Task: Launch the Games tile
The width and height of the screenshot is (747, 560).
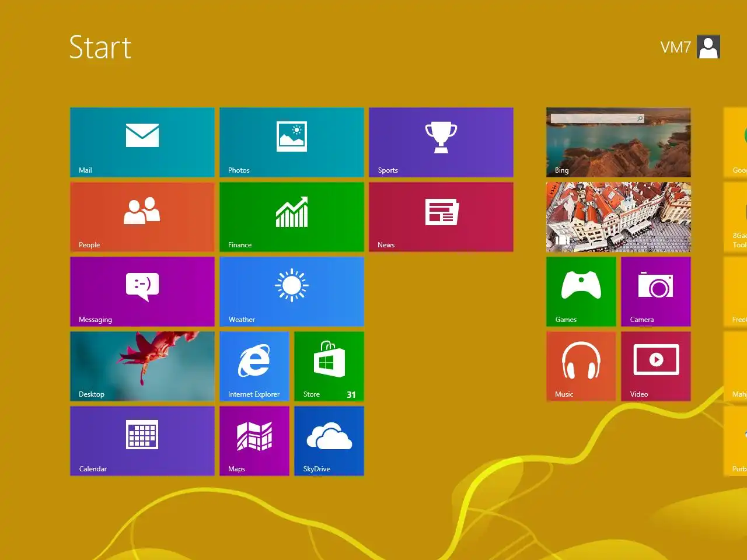Action: point(581,292)
